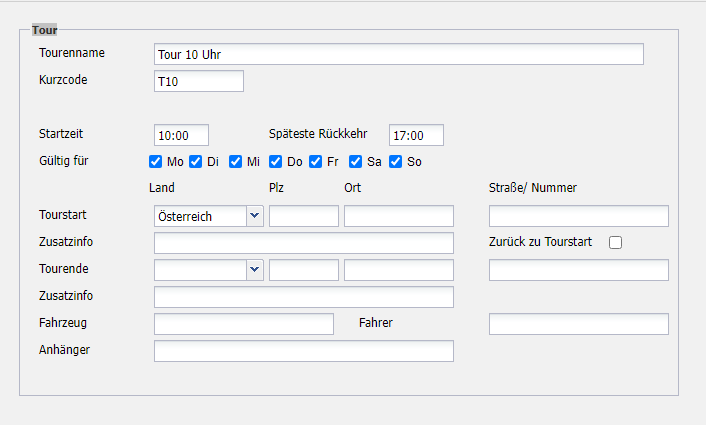This screenshot has height=425, width=706.
Task: Open the Tourstart Land dropdown
Action: (x=208, y=216)
